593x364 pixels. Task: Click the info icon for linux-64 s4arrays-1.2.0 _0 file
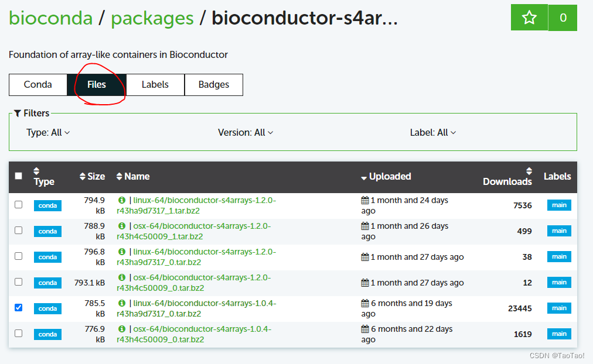pyautogui.click(x=122, y=252)
